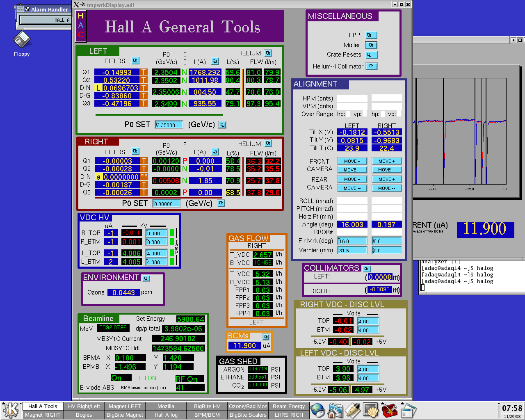525x420 pixels.
Task: Switch to Beam Energy taskbar entry
Action: pos(289,406)
